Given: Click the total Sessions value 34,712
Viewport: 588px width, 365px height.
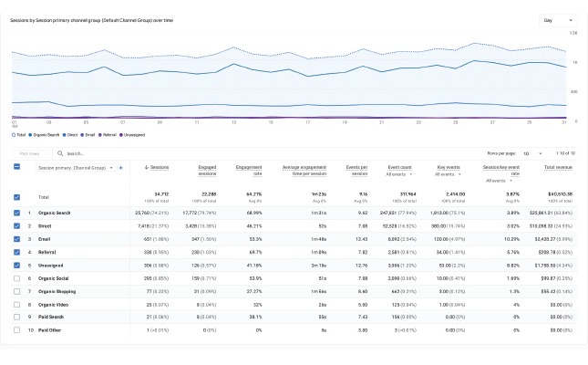Looking at the screenshot, I should [x=161, y=194].
